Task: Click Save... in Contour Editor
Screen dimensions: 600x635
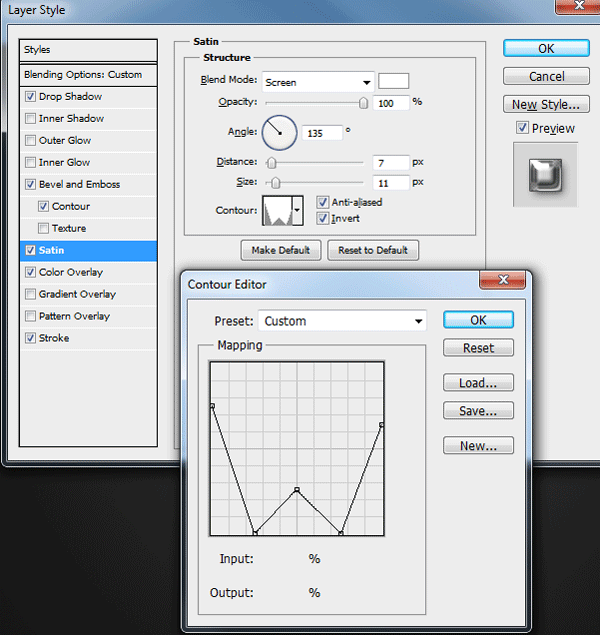Action: [478, 411]
